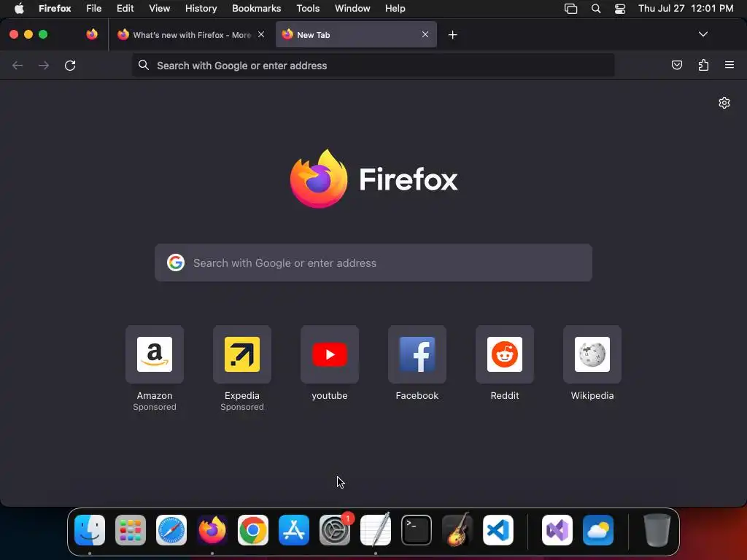The image size is (747, 560).
Task: Launch Safari from the Dock
Action: click(x=171, y=529)
